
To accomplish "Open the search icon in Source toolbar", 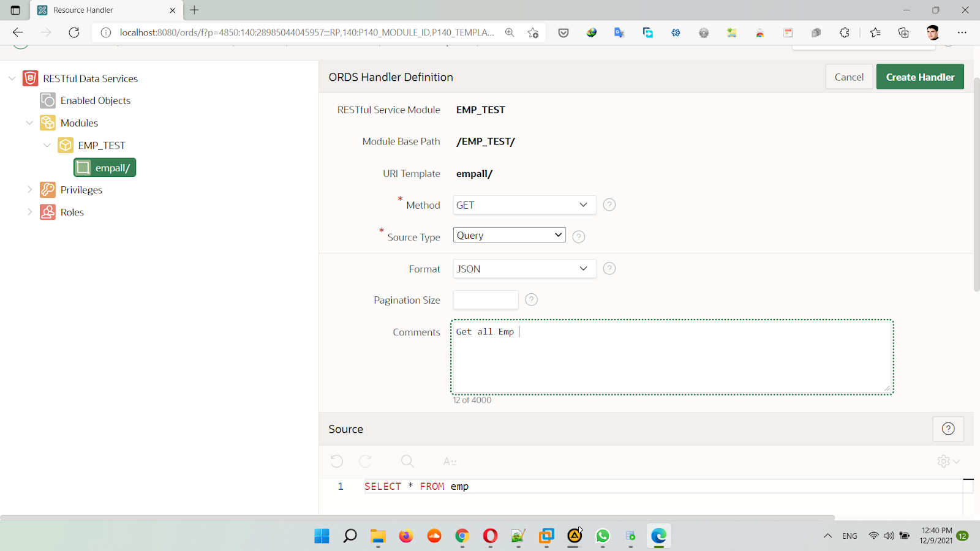I will 407,461.
